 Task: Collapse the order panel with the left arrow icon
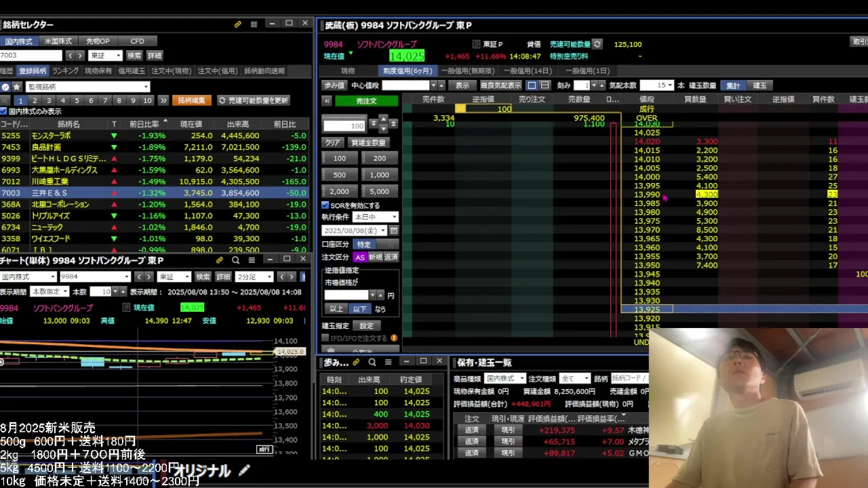(x=327, y=101)
